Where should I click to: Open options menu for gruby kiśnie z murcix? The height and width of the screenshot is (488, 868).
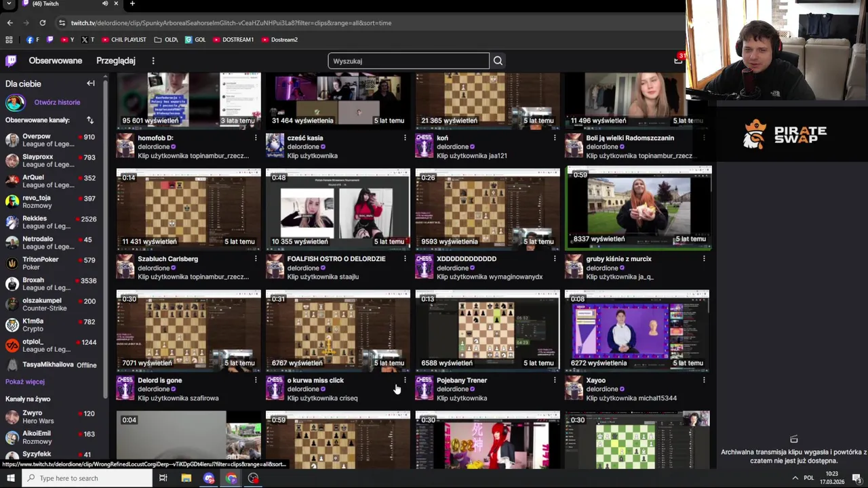(704, 259)
